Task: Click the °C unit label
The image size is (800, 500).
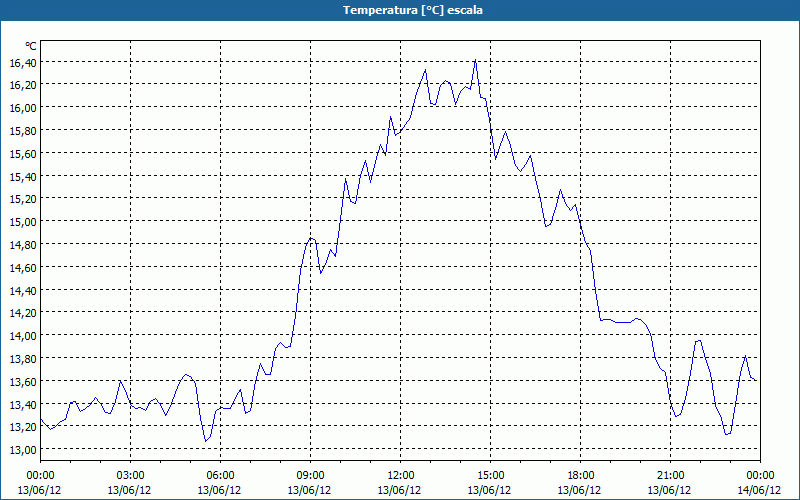Action: pos(31,46)
